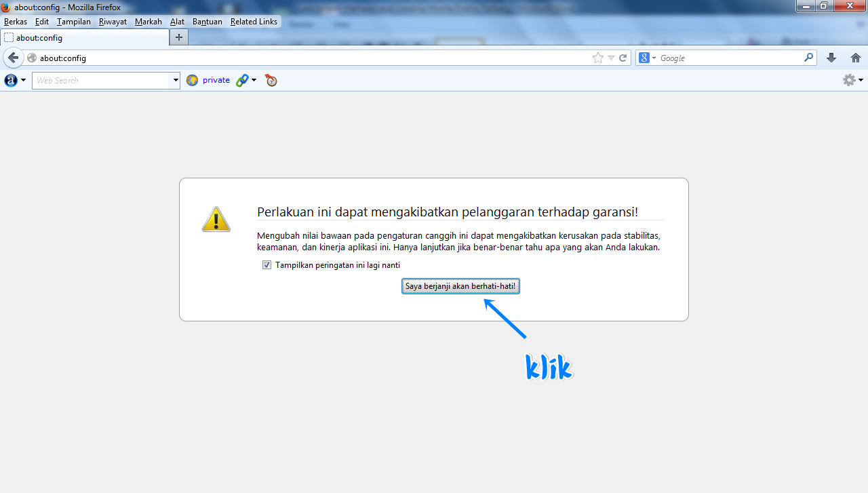The width and height of the screenshot is (868, 493).
Task: Close the Firefox window
Action: tap(849, 5)
